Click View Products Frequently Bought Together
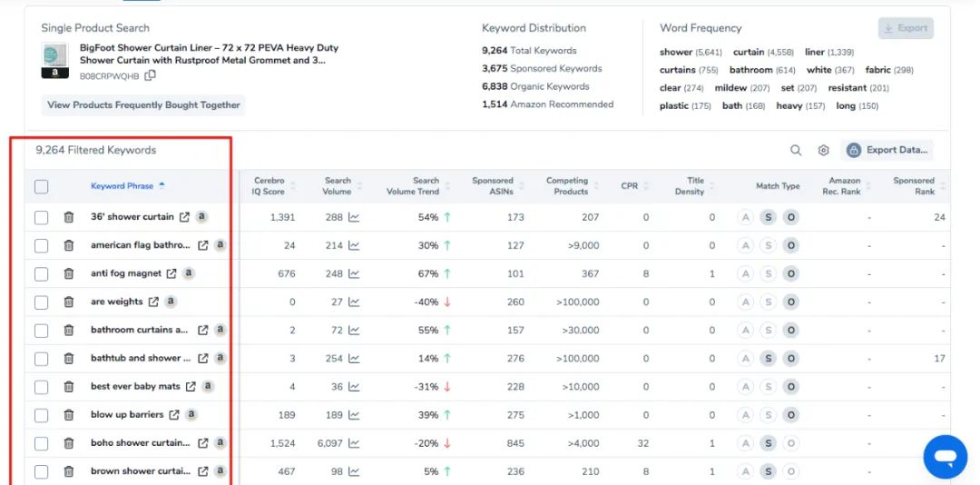 pos(143,105)
